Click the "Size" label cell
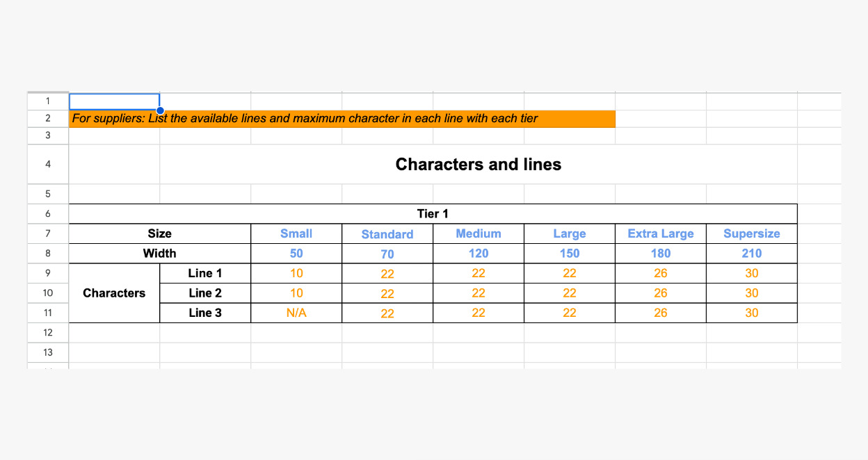Image resolution: width=868 pixels, height=460 pixels. coord(160,233)
